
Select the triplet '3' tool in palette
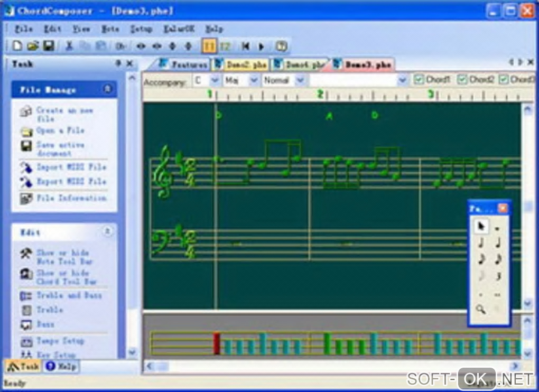(498, 276)
